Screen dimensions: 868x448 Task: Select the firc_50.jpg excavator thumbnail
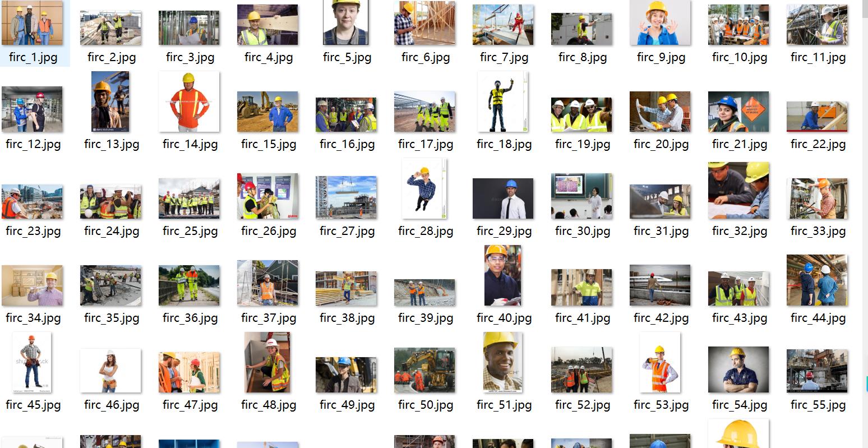424,370
